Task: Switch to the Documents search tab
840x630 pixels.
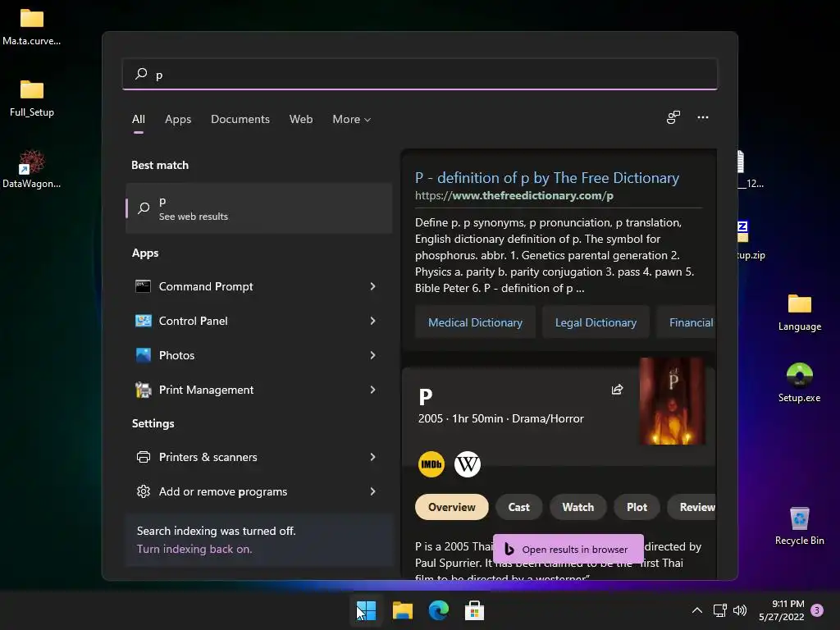Action: [240, 119]
